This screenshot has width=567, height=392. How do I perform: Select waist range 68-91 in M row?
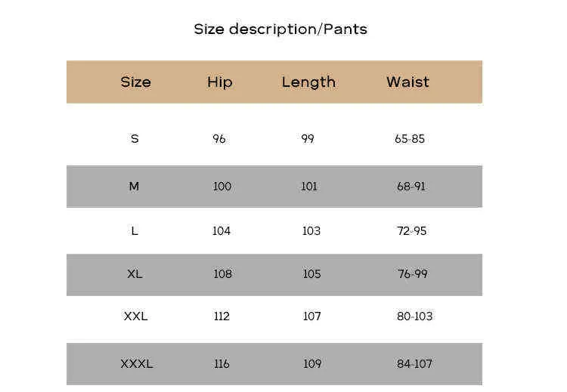[x=411, y=187]
